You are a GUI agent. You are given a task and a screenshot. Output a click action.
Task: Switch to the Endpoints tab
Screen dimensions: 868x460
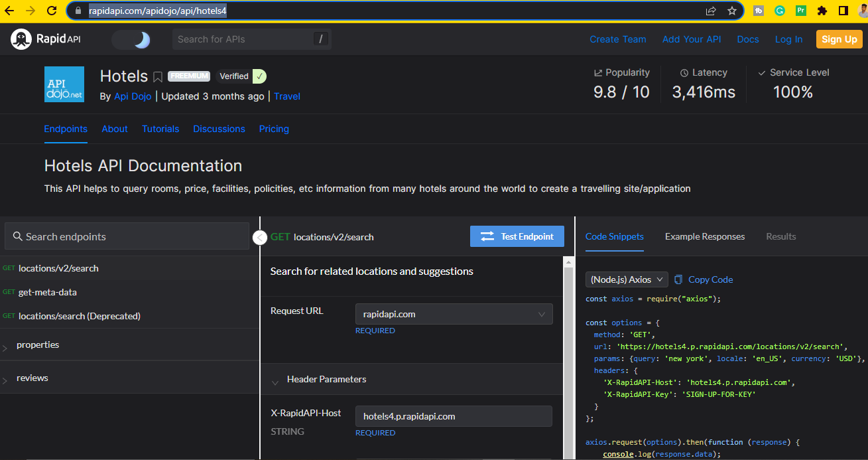click(x=66, y=129)
